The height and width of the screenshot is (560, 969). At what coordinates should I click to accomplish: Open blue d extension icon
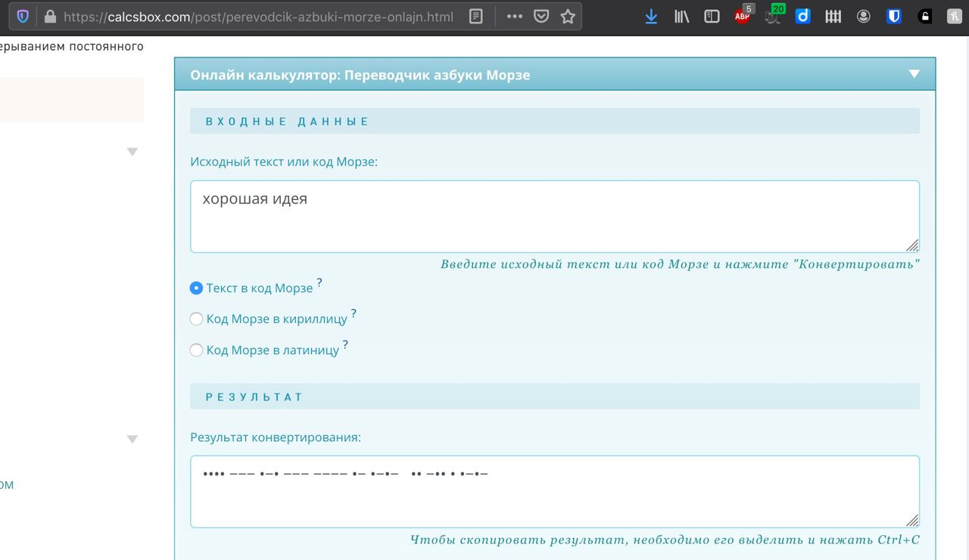tap(803, 16)
